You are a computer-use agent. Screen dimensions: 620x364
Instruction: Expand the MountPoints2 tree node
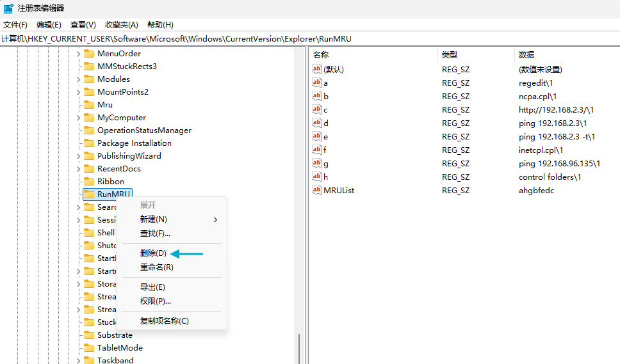point(78,92)
